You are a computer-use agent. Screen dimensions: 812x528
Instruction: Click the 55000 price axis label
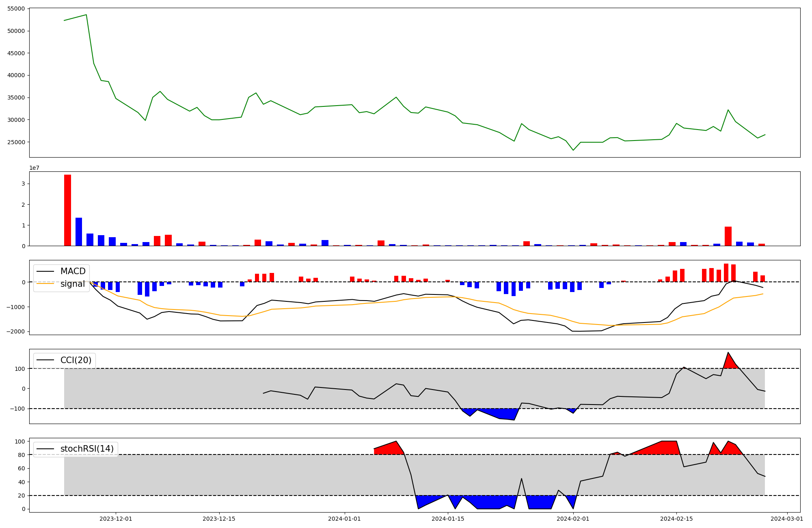point(16,9)
